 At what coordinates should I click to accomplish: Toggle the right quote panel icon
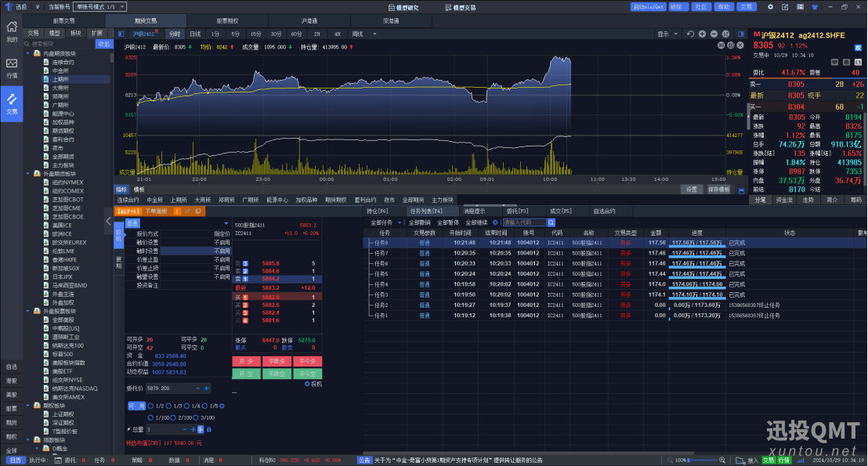[x=741, y=34]
